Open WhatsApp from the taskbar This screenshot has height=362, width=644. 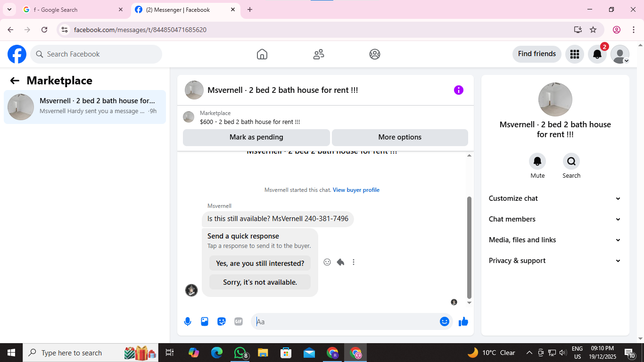[240, 353]
